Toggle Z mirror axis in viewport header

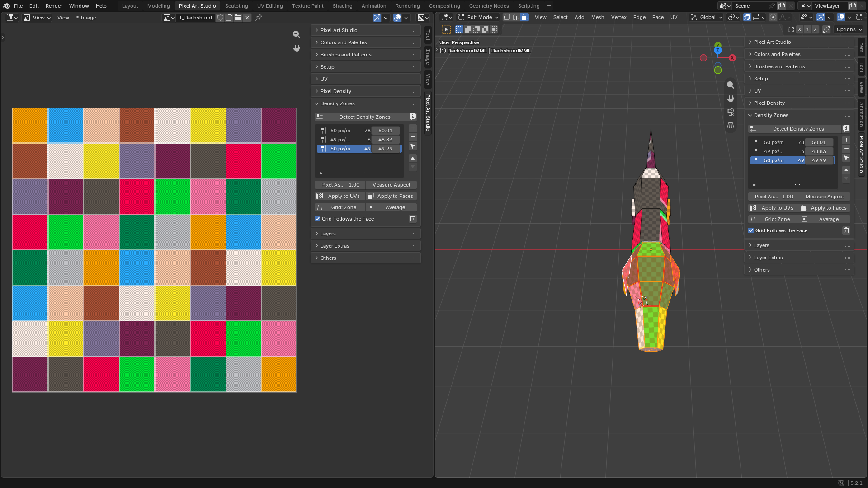click(815, 29)
